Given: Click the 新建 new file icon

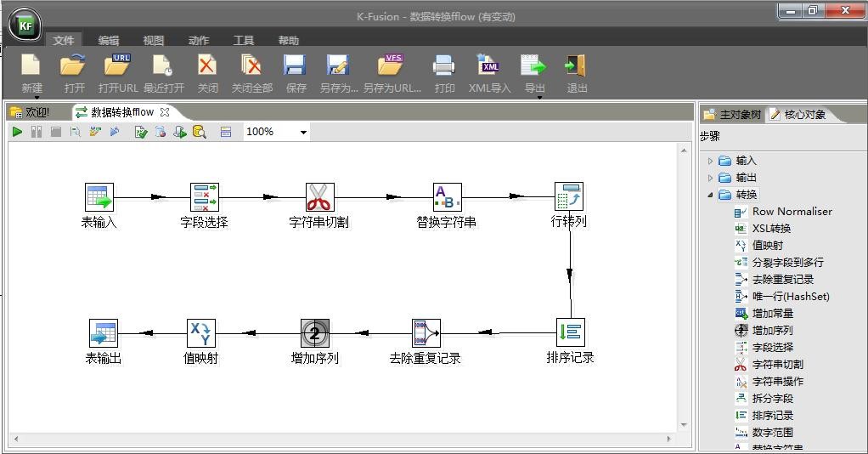Looking at the screenshot, I should [x=31, y=65].
